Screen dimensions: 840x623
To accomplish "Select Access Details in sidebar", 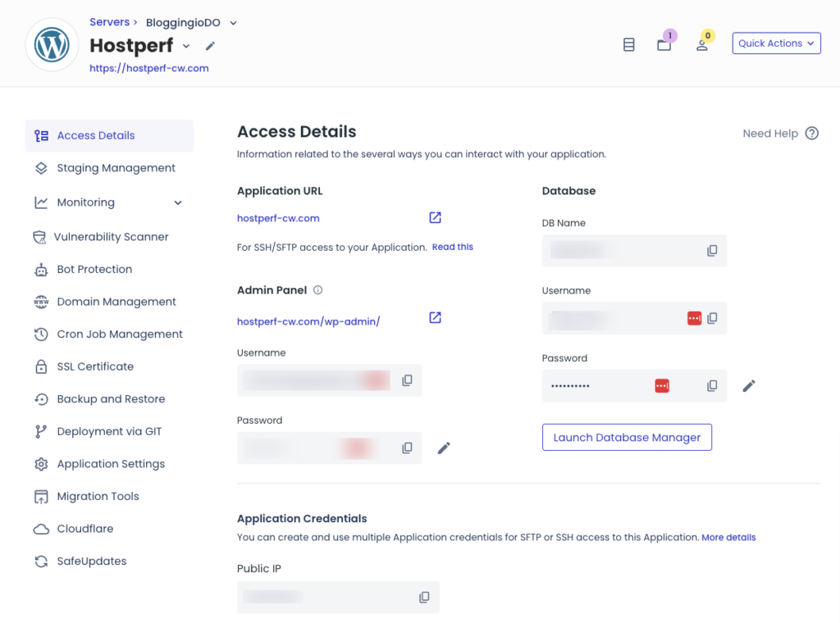I will (109, 135).
